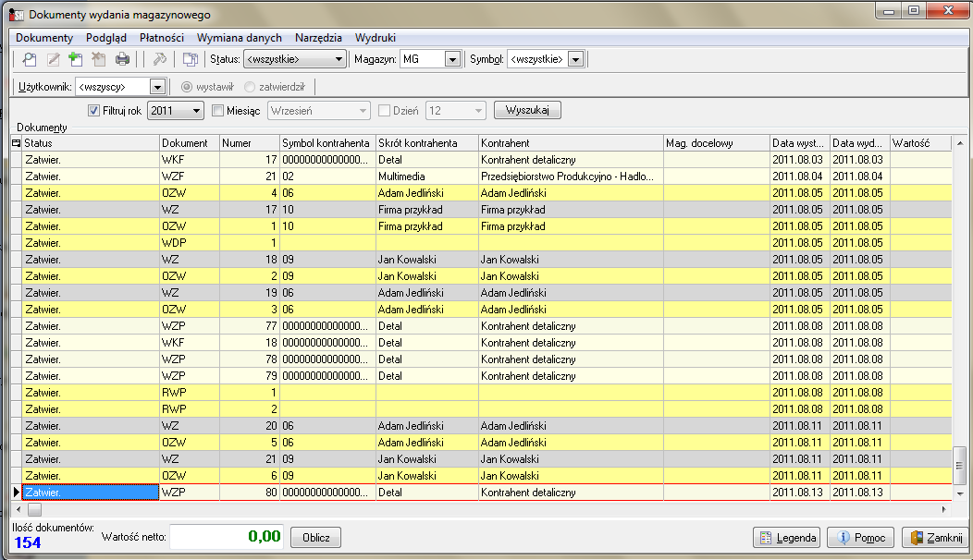Viewport: 973px width, 560px height.
Task: Select the WKF 18 row Detal cell
Action: (x=427, y=343)
